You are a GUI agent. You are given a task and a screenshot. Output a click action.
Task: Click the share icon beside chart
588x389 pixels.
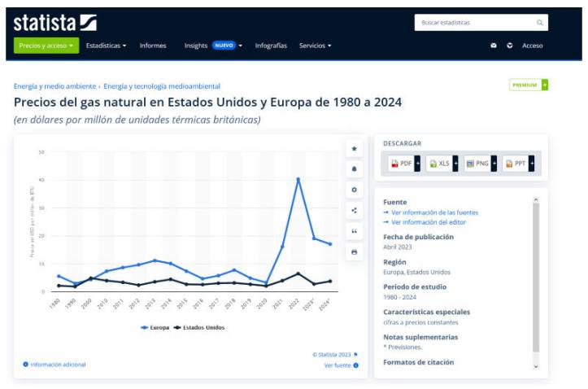click(x=354, y=210)
